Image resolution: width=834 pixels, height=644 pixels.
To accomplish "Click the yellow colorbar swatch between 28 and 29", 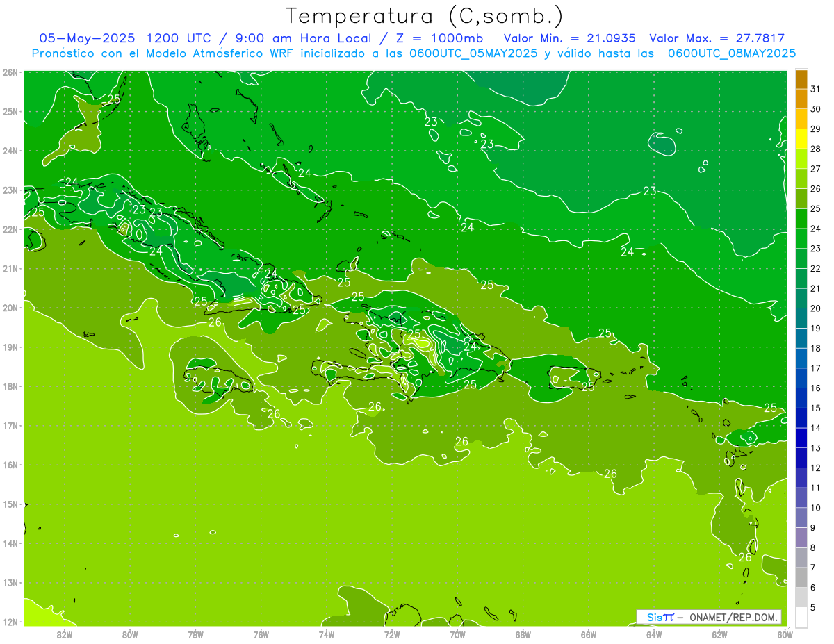I will [x=801, y=139].
